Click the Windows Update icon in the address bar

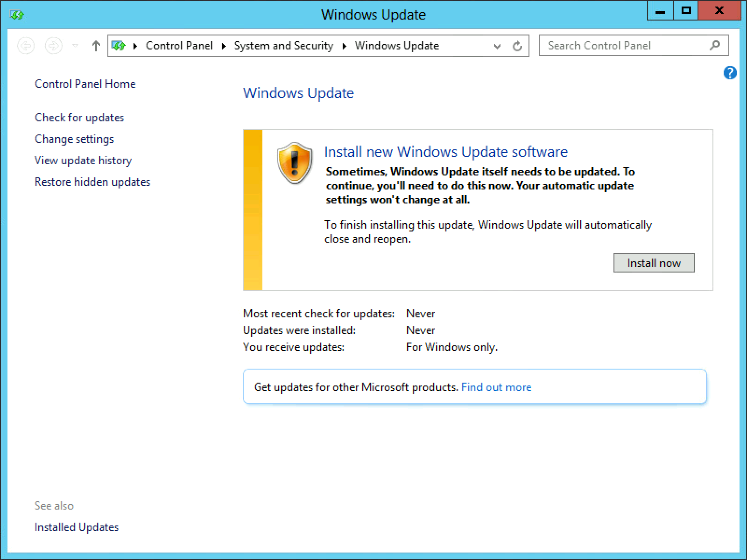pyautogui.click(x=119, y=45)
